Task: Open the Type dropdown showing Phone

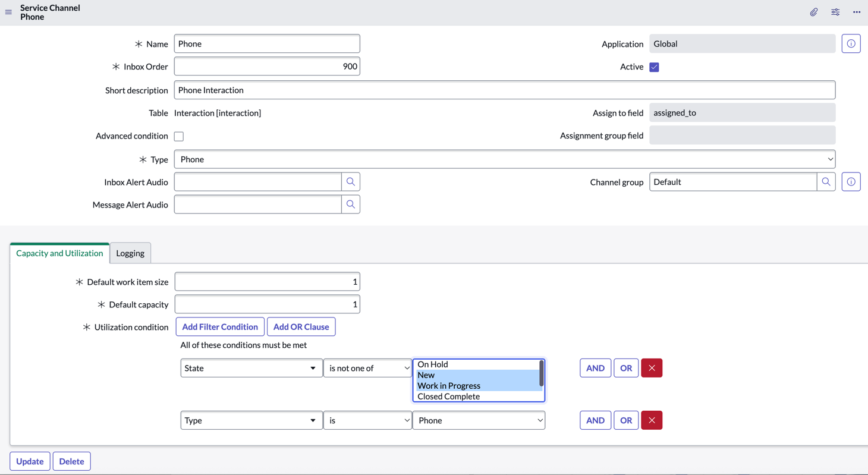Action: pyautogui.click(x=504, y=159)
